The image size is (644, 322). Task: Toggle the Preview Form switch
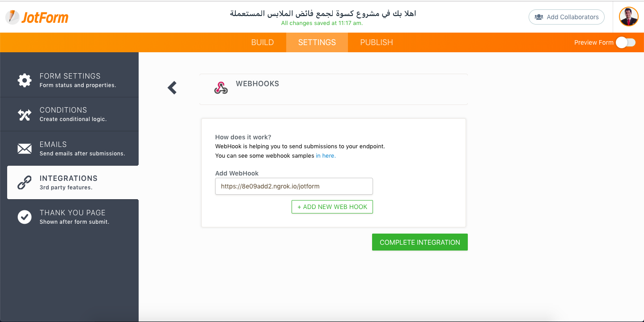pos(625,42)
